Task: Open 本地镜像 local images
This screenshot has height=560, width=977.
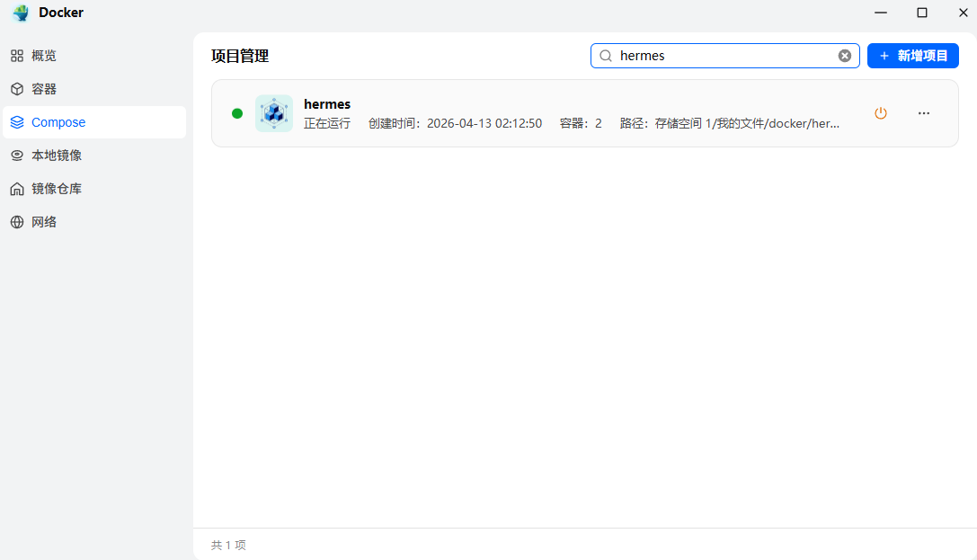Action: click(x=94, y=156)
